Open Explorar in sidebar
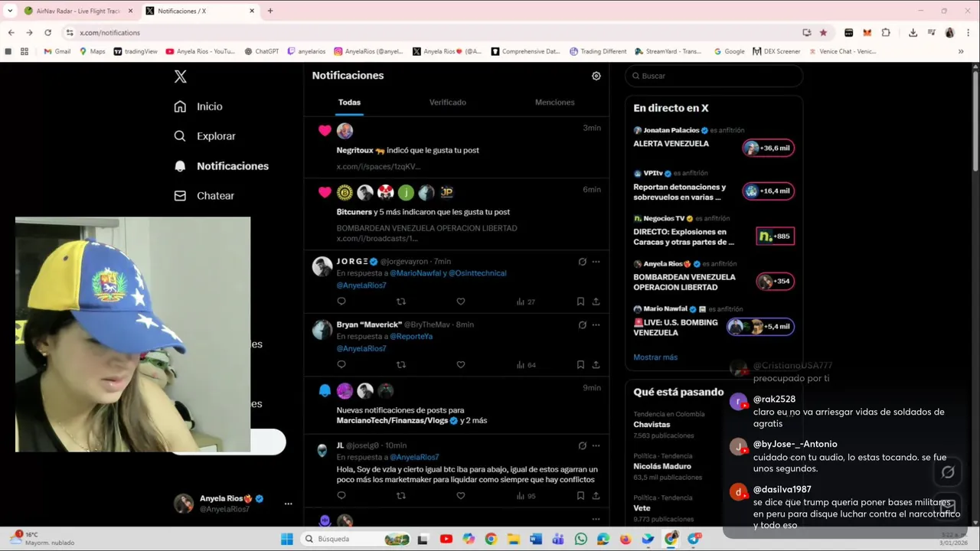Viewport: 980px width, 551px height. tap(205, 136)
